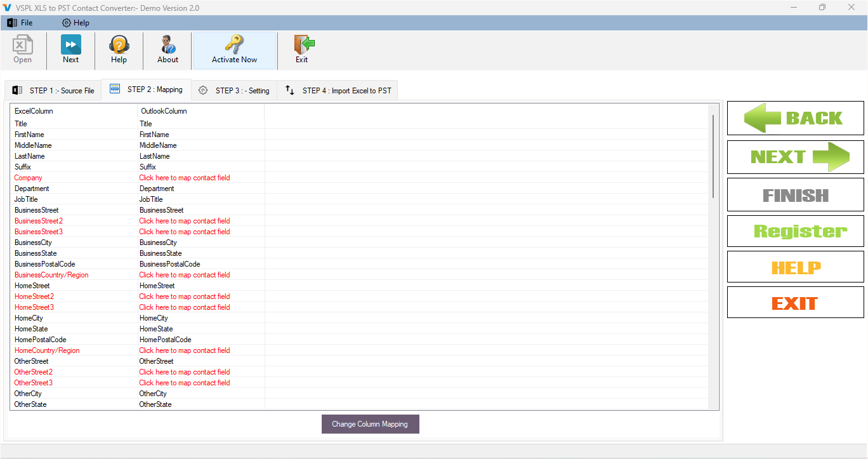Viewport: 868px width, 459px height.
Task: Click the Next toolbar icon
Action: coord(71,50)
